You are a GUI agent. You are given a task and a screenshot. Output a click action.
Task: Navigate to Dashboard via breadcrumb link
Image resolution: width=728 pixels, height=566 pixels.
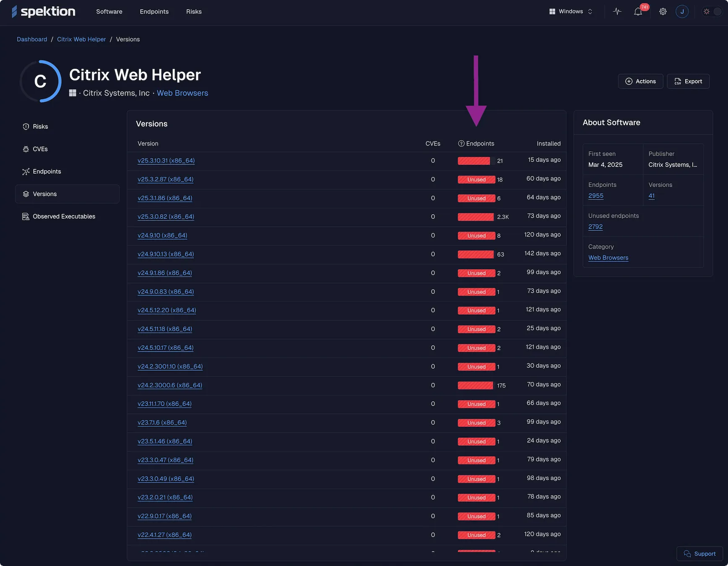coord(32,39)
